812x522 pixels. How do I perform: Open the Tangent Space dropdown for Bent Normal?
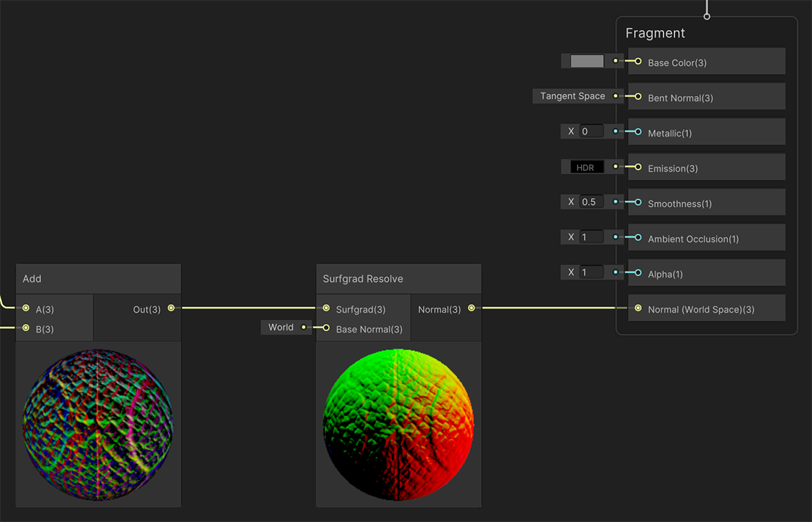573,96
